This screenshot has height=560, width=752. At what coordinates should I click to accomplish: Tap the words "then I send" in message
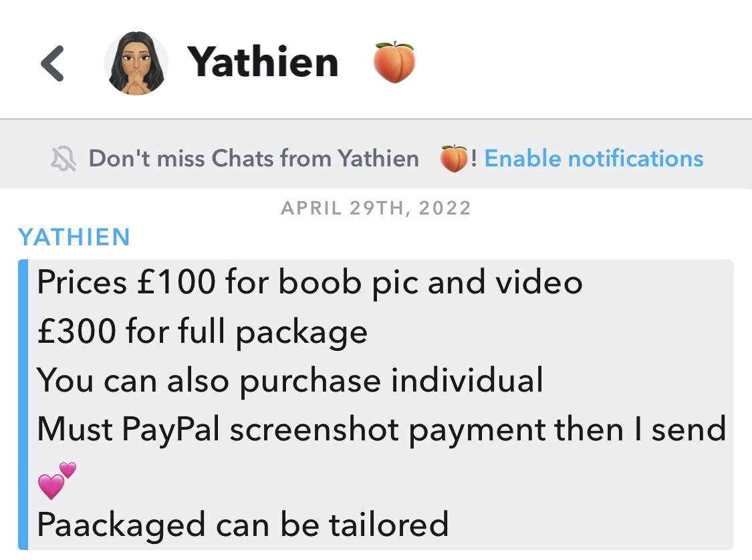click(640, 430)
